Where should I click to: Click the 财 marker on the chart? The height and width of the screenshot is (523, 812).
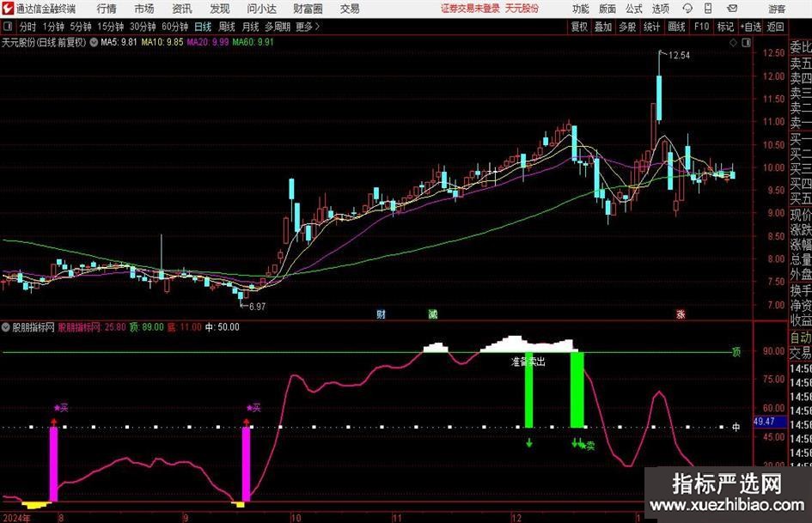click(382, 314)
